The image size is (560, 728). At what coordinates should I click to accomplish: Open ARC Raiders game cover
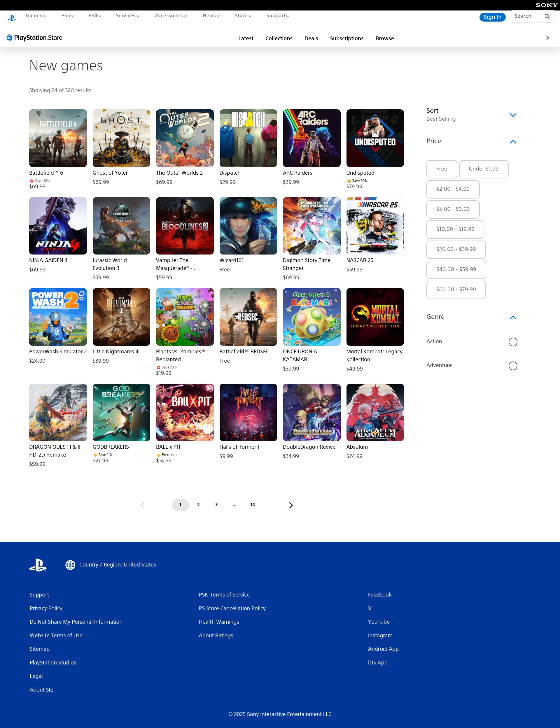(312, 138)
